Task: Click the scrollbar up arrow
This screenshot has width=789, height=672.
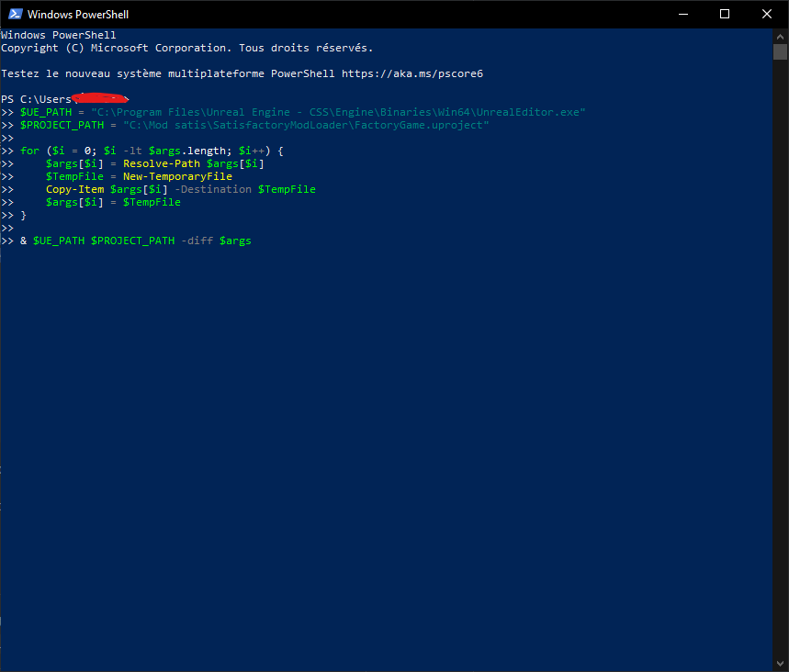Action: tap(780, 36)
